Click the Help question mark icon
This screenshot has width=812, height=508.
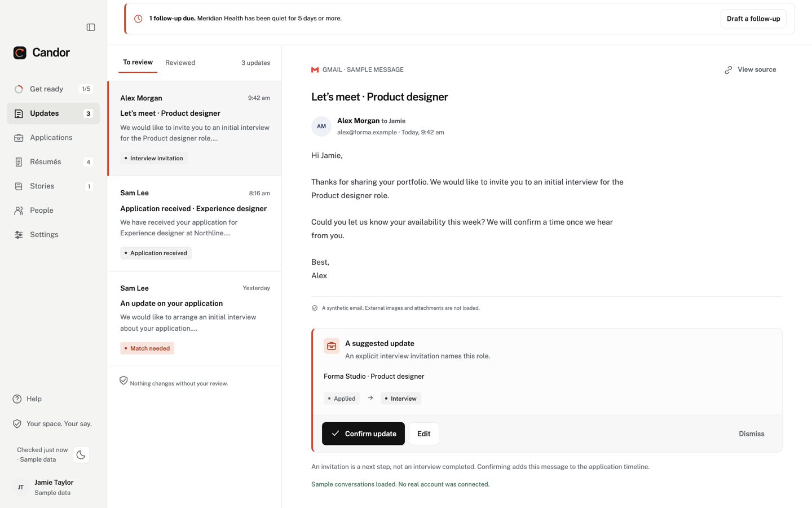coord(17,399)
